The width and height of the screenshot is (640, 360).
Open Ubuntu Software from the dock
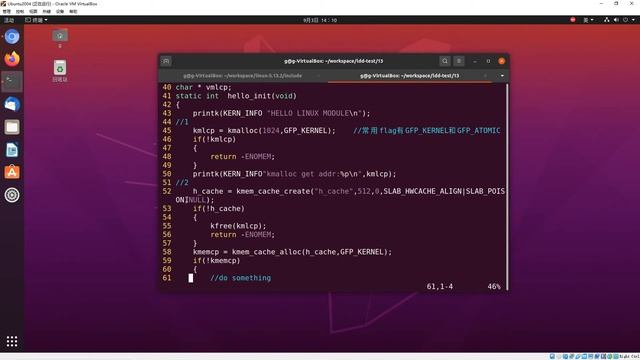point(12,172)
